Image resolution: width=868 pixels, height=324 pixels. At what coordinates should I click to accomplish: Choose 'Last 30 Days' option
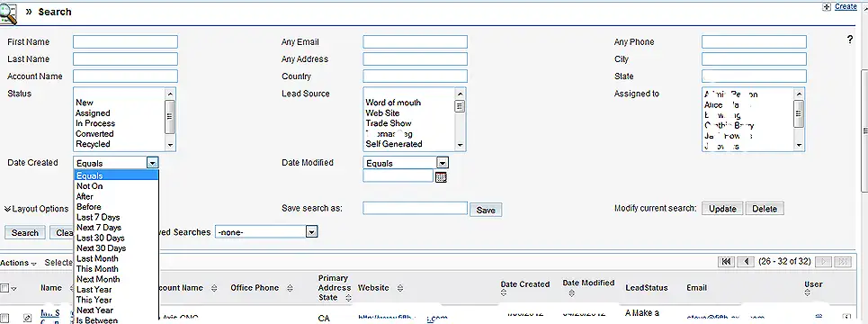pos(116,238)
